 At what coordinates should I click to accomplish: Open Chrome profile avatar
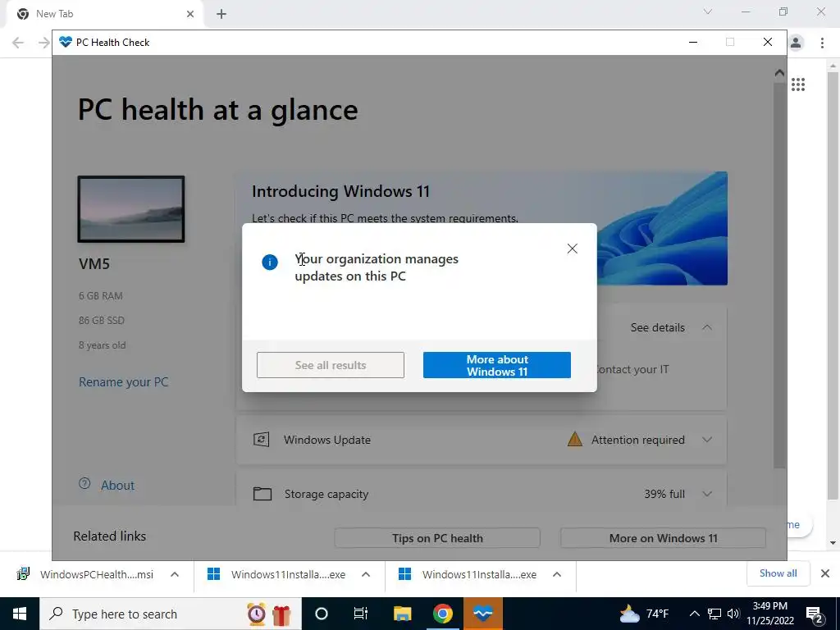pyautogui.click(x=796, y=43)
